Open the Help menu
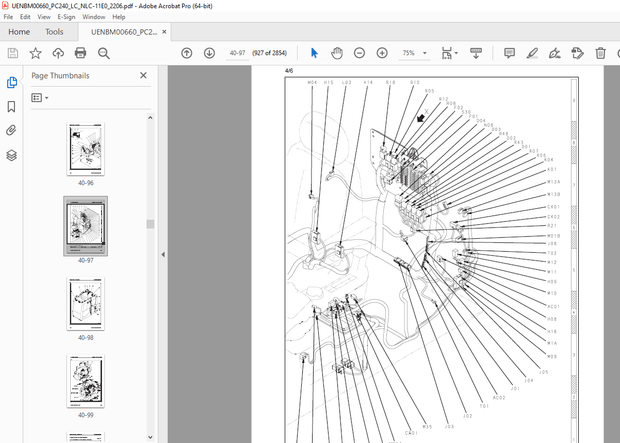The height and width of the screenshot is (443, 620). coord(119,17)
